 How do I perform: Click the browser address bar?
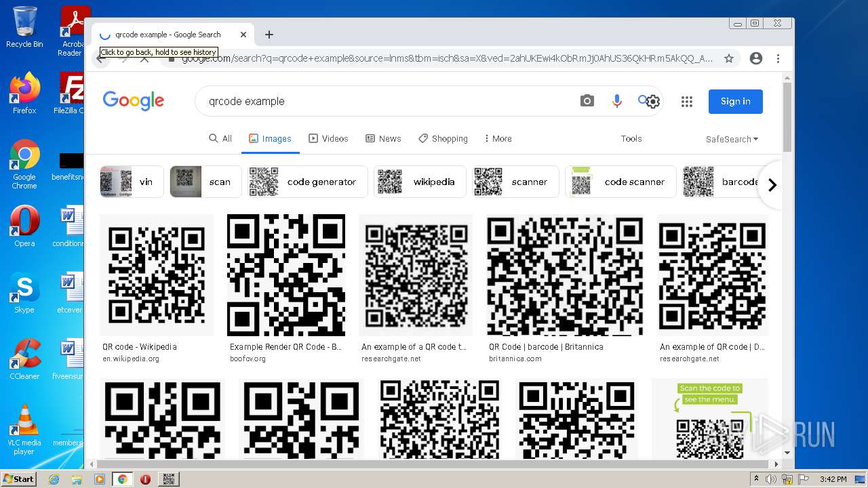pyautogui.click(x=447, y=58)
